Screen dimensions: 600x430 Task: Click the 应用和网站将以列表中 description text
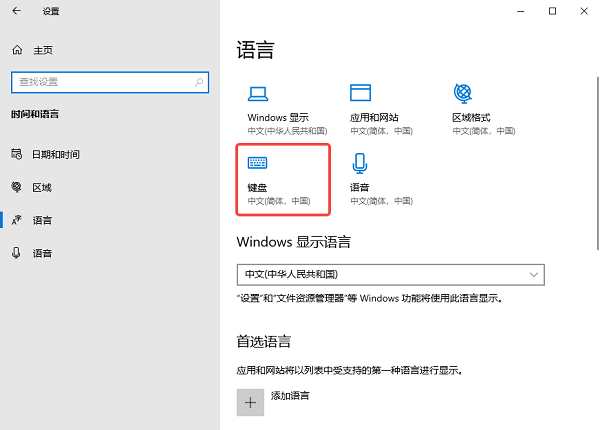click(350, 370)
